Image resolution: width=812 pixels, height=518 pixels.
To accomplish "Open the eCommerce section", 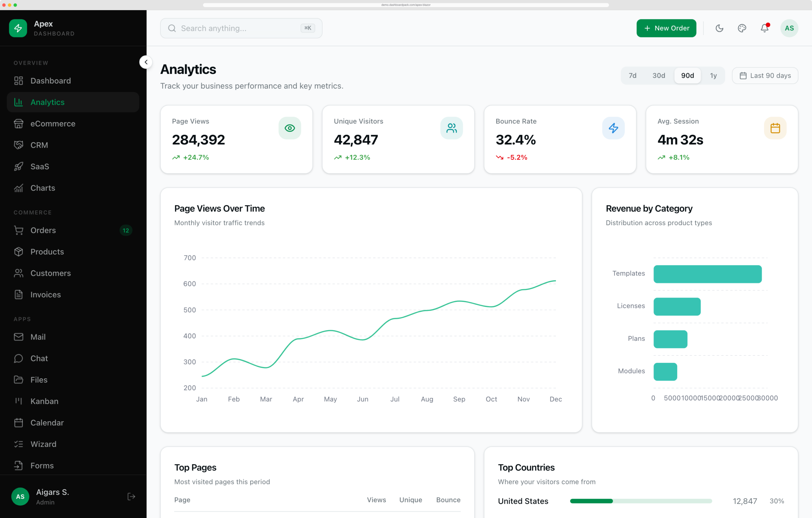I will click(73, 123).
